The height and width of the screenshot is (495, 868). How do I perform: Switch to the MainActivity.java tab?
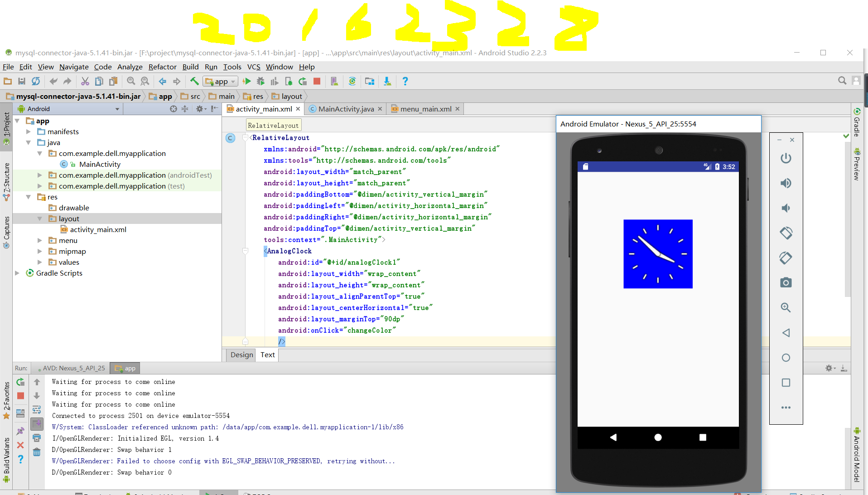point(346,109)
